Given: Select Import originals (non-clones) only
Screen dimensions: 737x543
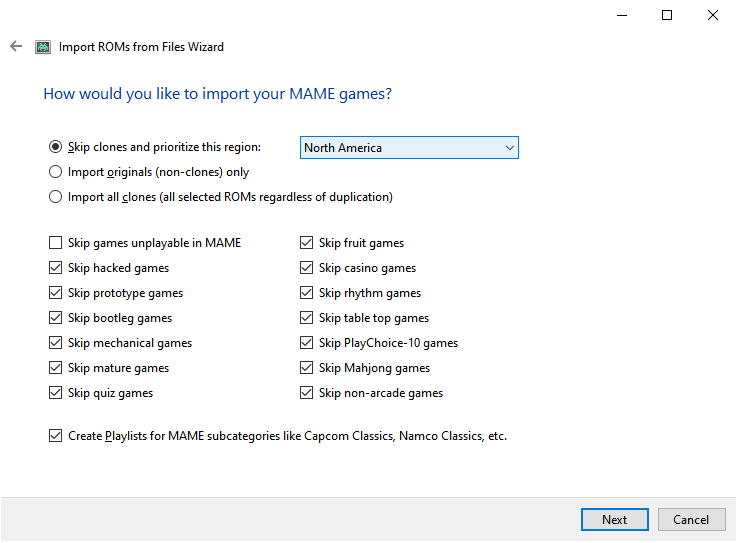Looking at the screenshot, I should point(55,172).
